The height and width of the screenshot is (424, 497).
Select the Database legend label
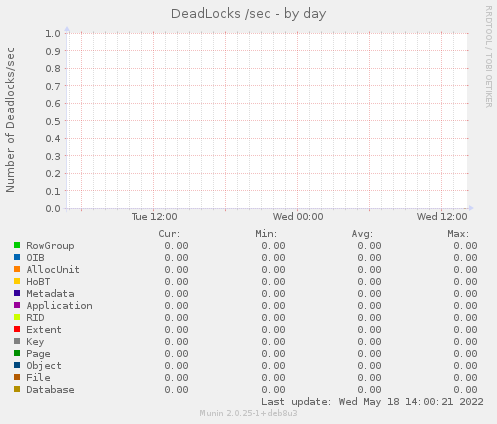50,390
